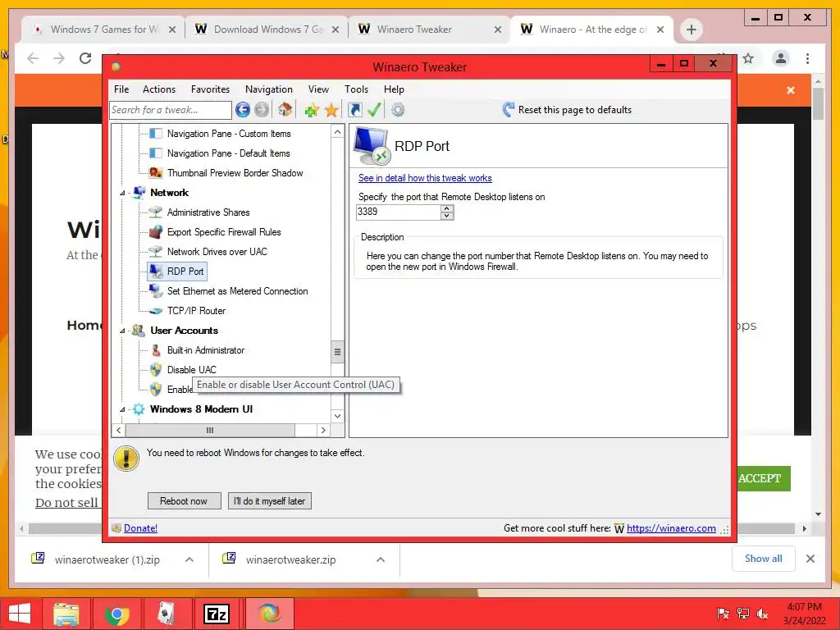This screenshot has width=840, height=630.
Task: Bookmark page with Chrome star icon
Action: click(748, 58)
